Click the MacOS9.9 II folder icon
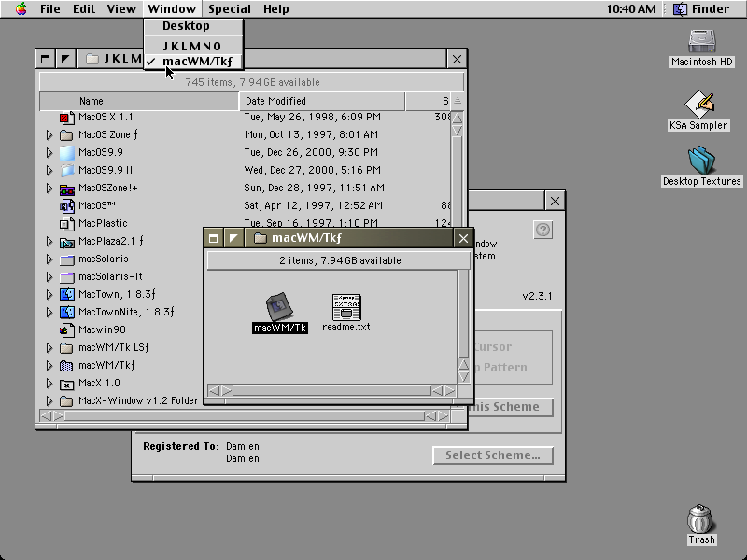Image resolution: width=747 pixels, height=560 pixels. (x=66, y=170)
